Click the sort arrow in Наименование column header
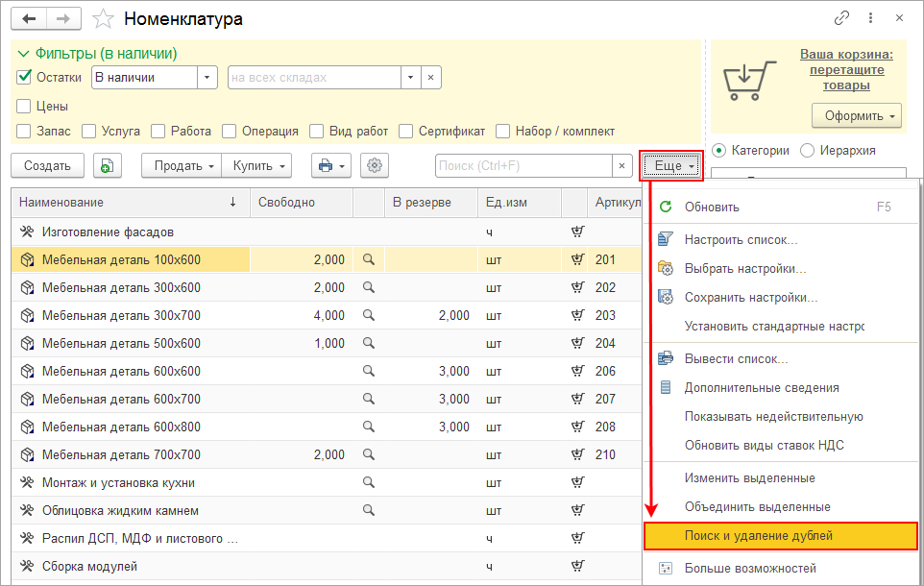The height and width of the screenshot is (586, 924). tap(232, 202)
